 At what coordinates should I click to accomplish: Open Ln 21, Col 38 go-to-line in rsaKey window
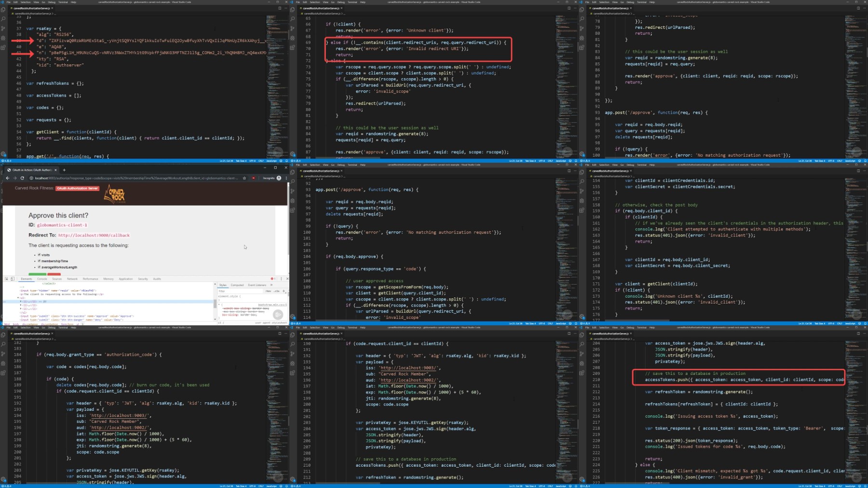227,161
